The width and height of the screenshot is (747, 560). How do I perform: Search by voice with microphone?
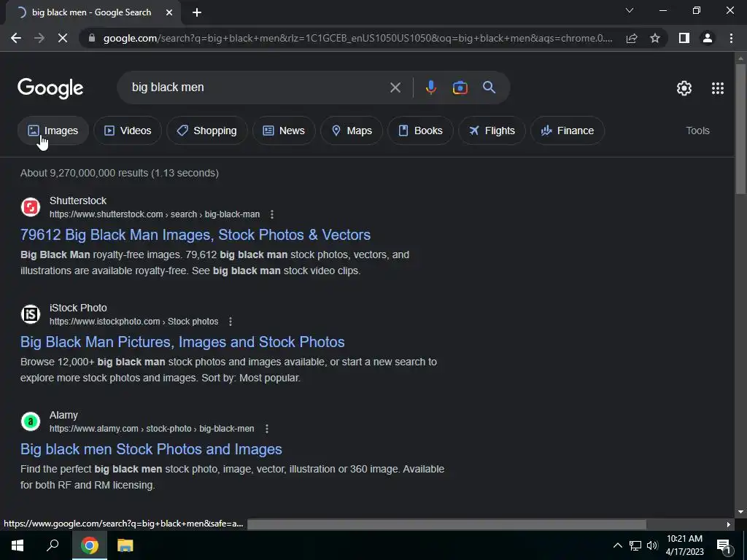coord(430,87)
